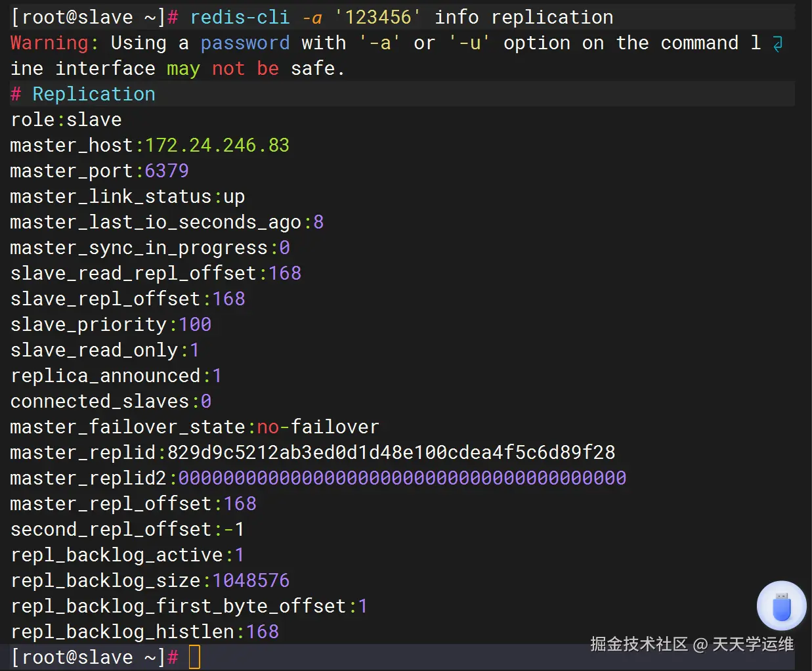Viewport: 812px width, 671px height.
Task: Click the master_link_status value 'up'
Action: tap(234, 196)
